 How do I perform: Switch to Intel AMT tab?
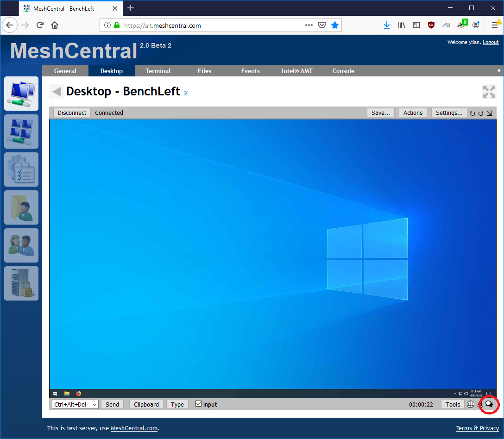pyautogui.click(x=297, y=71)
